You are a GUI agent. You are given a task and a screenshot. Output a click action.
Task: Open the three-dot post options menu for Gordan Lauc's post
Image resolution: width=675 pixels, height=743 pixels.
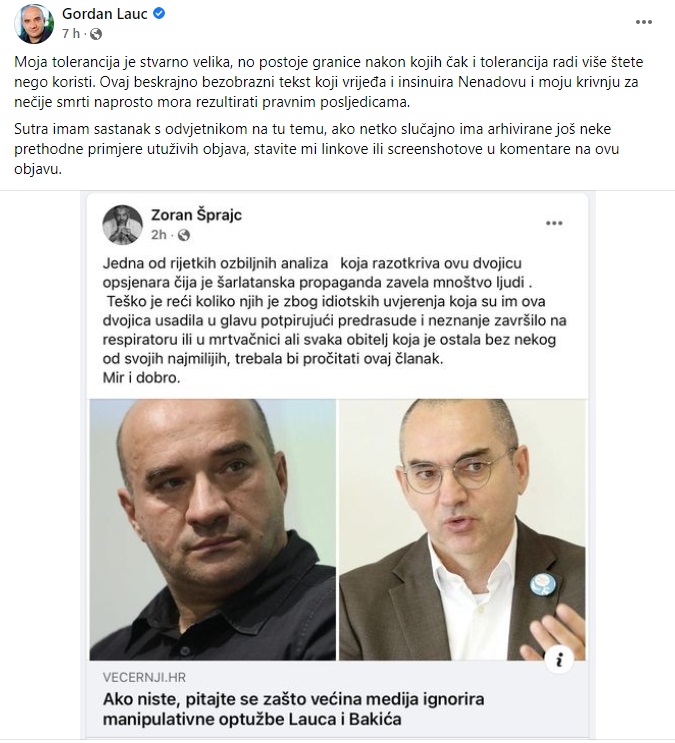[x=644, y=22]
